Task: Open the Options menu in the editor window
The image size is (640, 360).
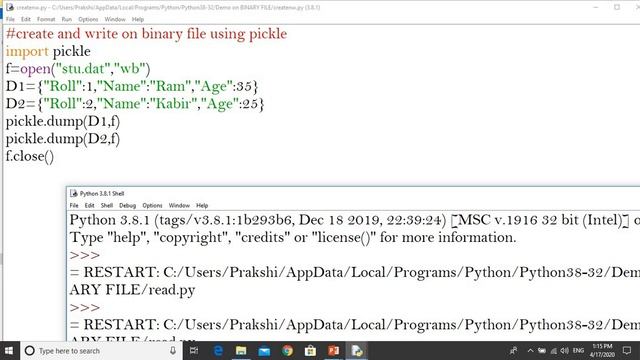Action: (88, 19)
